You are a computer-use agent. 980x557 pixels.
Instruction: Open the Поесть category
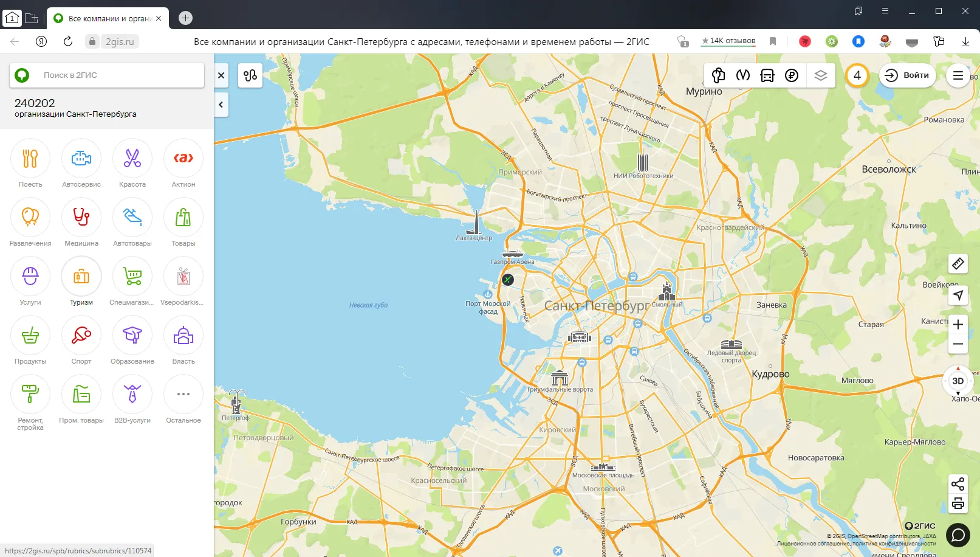[x=30, y=164]
